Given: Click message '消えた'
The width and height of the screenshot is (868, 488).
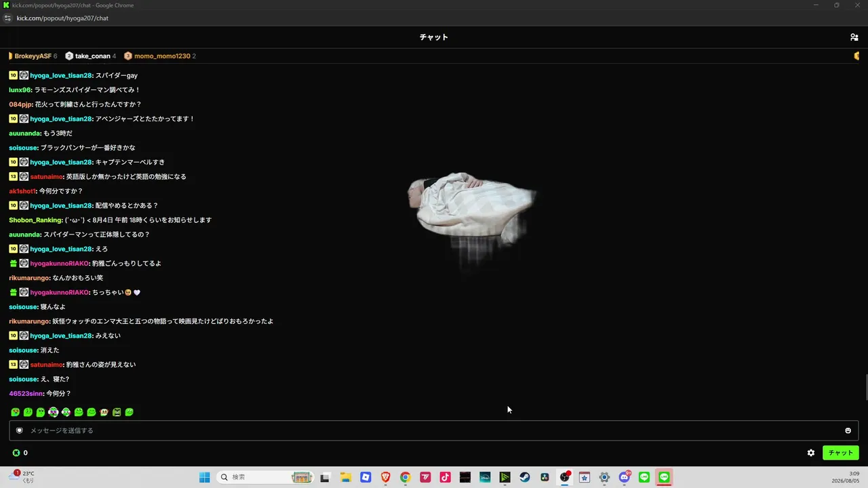Looking at the screenshot, I should (x=50, y=350).
